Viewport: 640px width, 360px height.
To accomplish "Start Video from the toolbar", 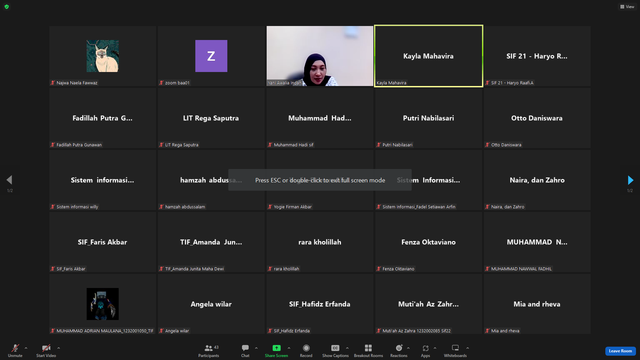I will pos(46,350).
